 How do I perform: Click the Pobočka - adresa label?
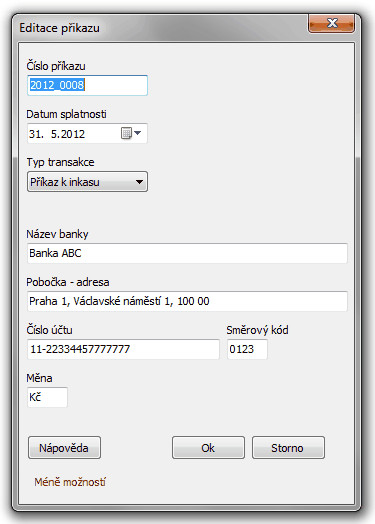[68, 282]
